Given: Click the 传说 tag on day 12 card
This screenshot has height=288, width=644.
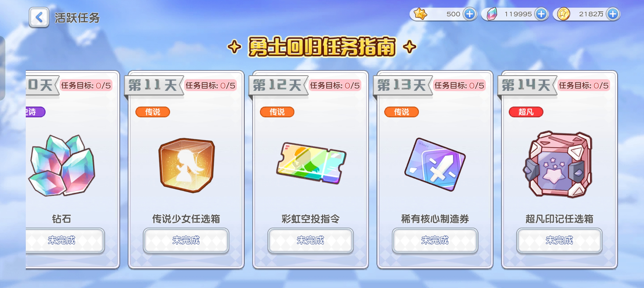Looking at the screenshot, I should pos(277,112).
